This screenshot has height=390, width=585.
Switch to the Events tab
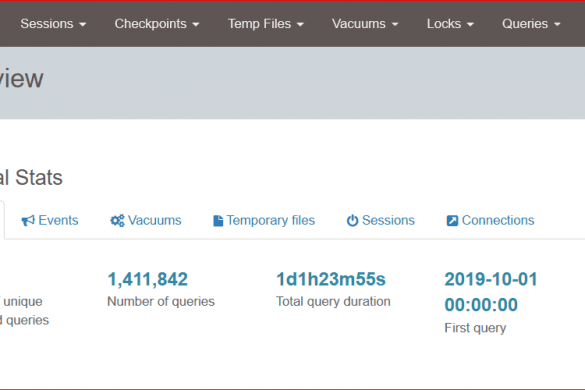pyautogui.click(x=50, y=221)
